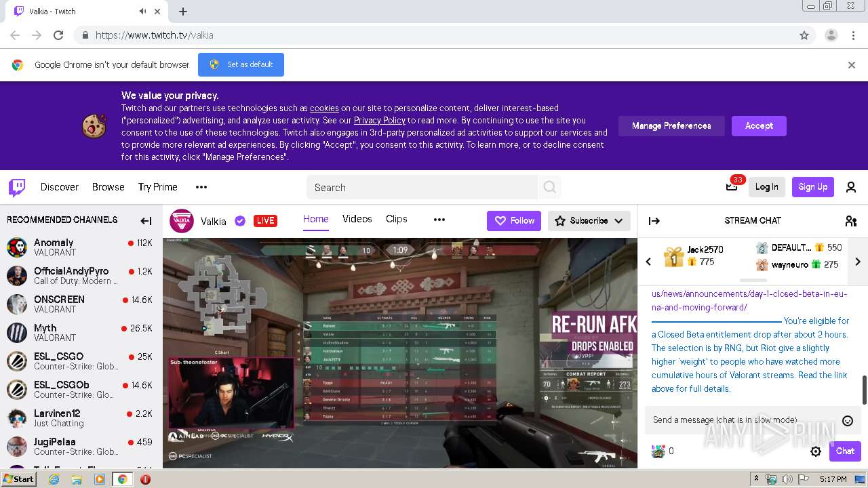868x488 pixels.
Task: Open Myth channel avatar
Action: click(x=17, y=333)
